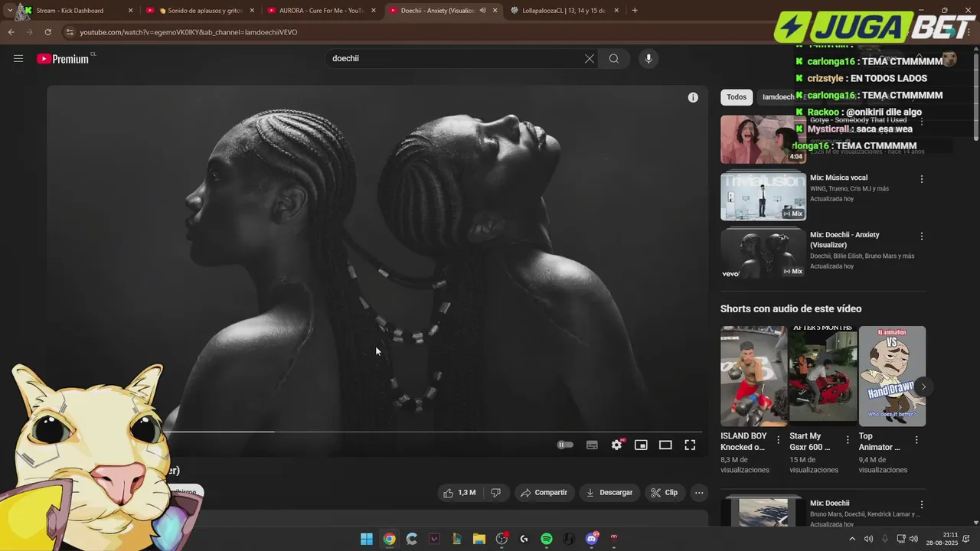The image size is (980, 551).
Task: Open the system tray microphone icon
Action: 885,539
